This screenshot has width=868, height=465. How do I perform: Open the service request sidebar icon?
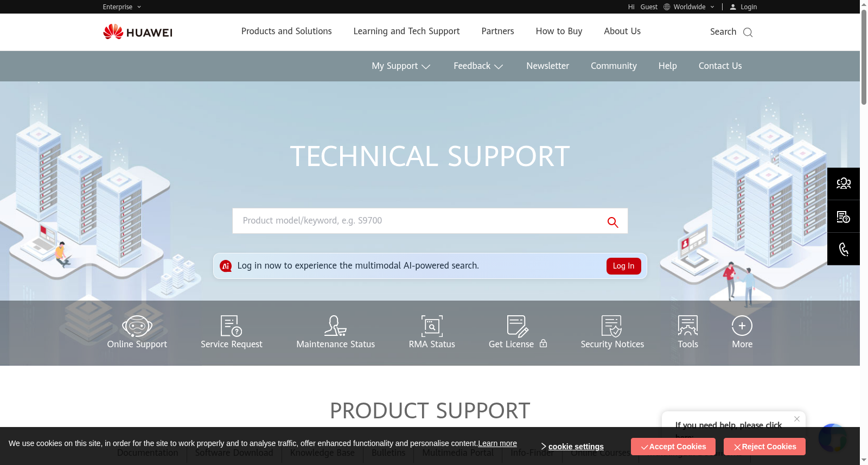(x=844, y=216)
